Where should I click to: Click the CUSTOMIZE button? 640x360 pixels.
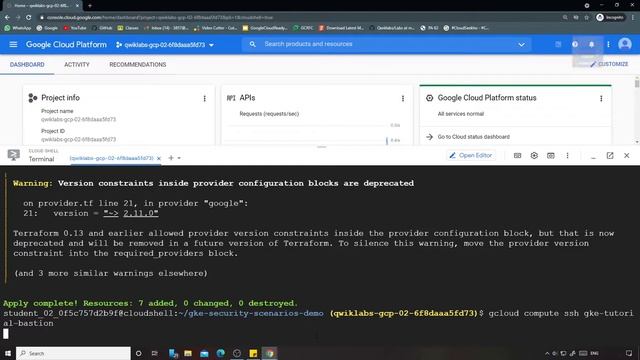(x=609, y=64)
